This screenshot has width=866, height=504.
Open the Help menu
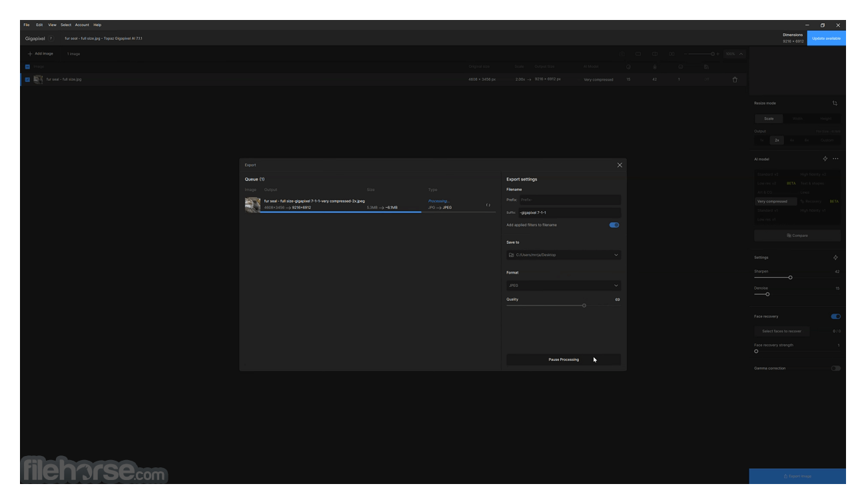pyautogui.click(x=97, y=25)
